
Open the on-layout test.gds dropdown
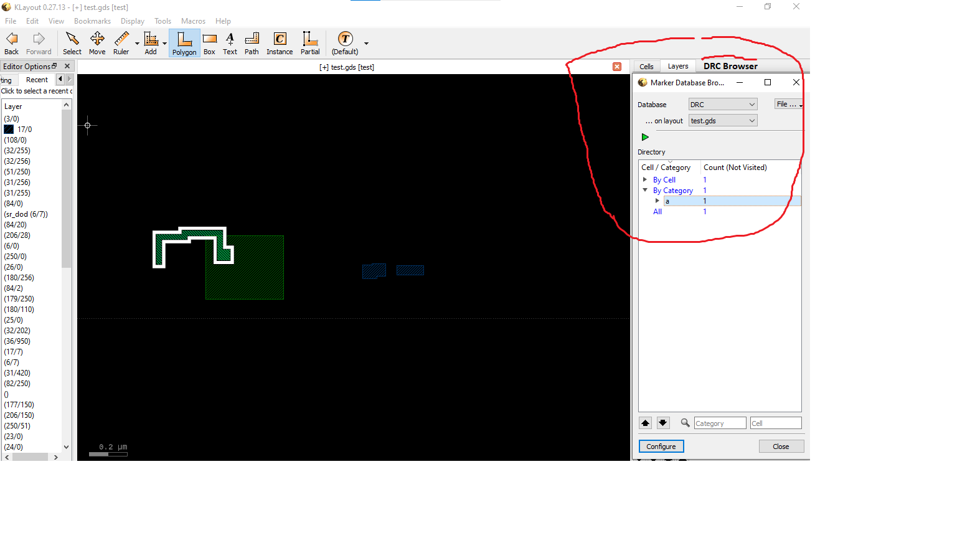click(722, 121)
